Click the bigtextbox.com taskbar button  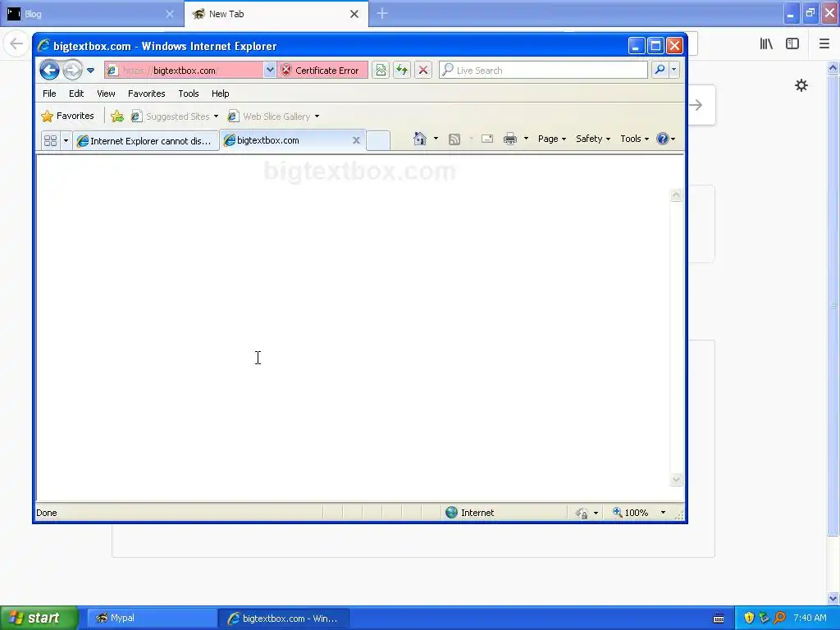pyautogui.click(x=284, y=619)
